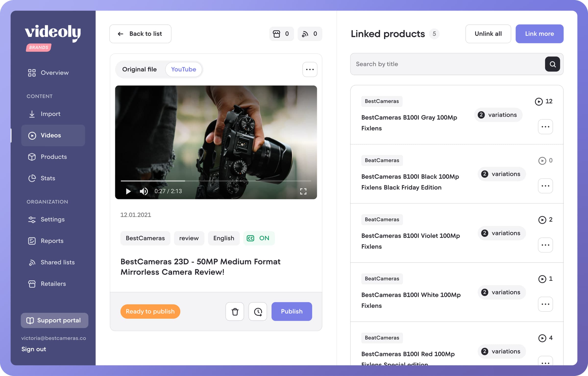Open the Overview dashboard
Image resolution: width=588 pixels, height=376 pixels.
point(48,73)
